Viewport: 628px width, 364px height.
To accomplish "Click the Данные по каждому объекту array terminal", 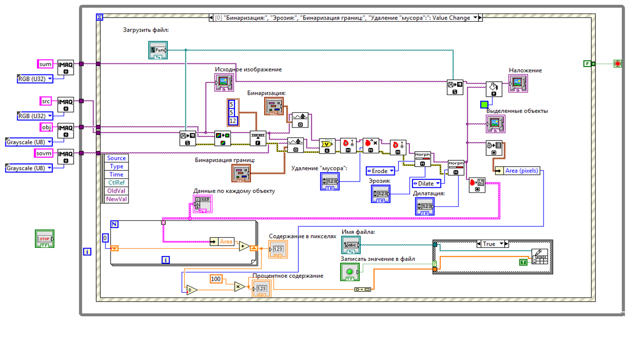I will [202, 205].
